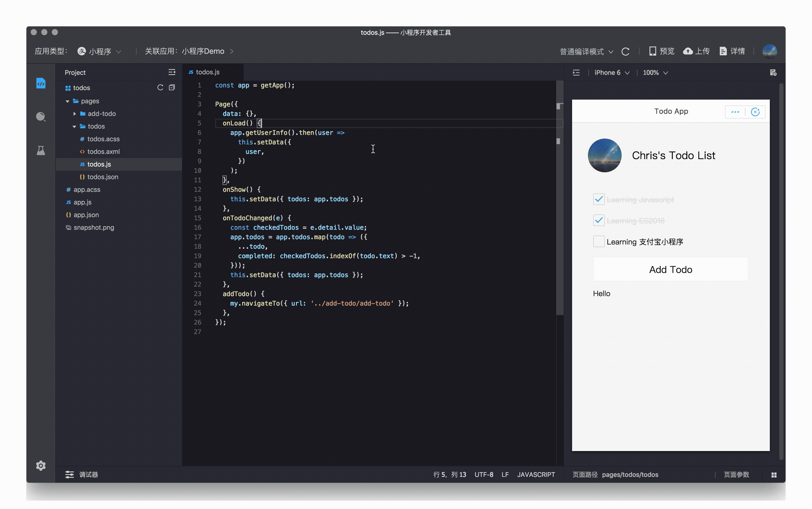The height and width of the screenshot is (509, 812).
Task: Click the settings gear icon bottom-left
Action: point(41,465)
